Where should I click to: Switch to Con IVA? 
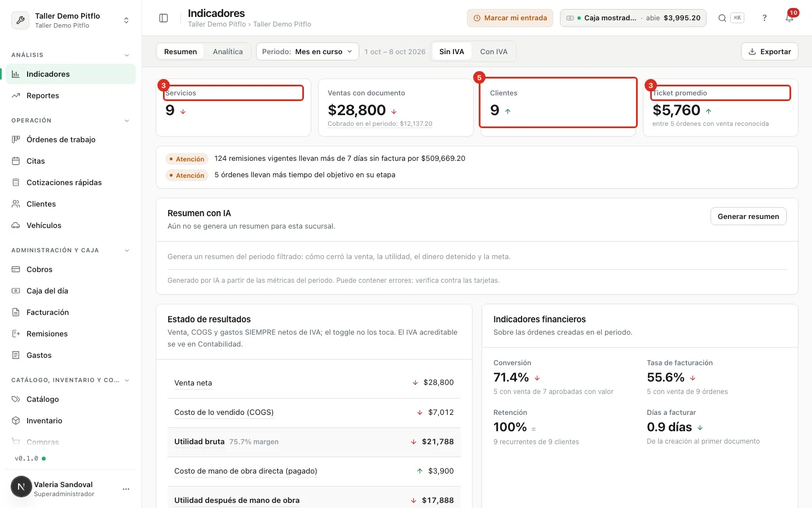tap(494, 51)
